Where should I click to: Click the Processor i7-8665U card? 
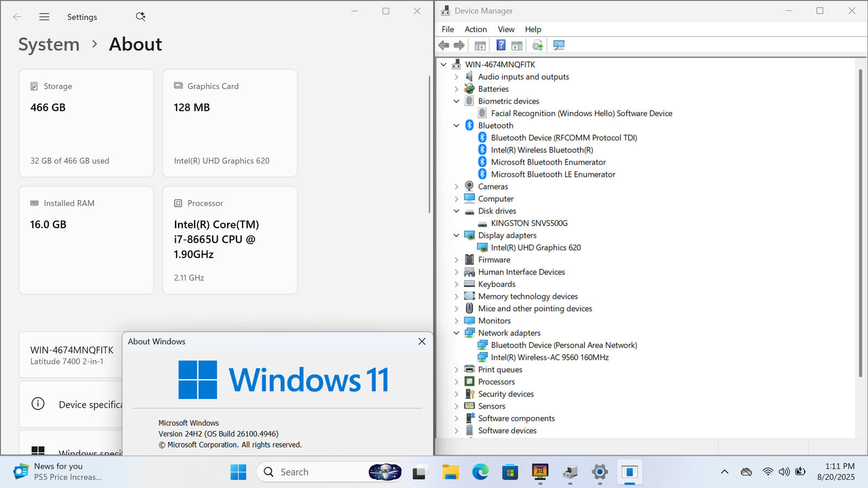230,240
